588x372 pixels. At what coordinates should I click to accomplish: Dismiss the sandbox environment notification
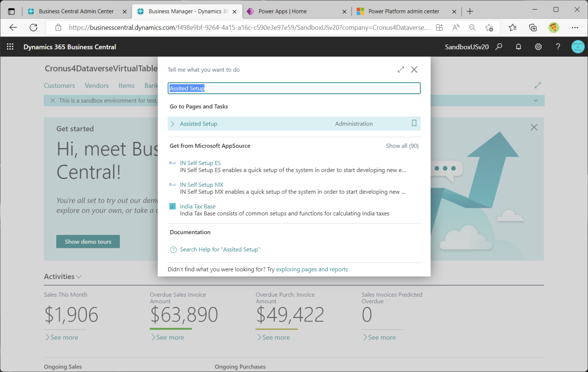tap(53, 100)
